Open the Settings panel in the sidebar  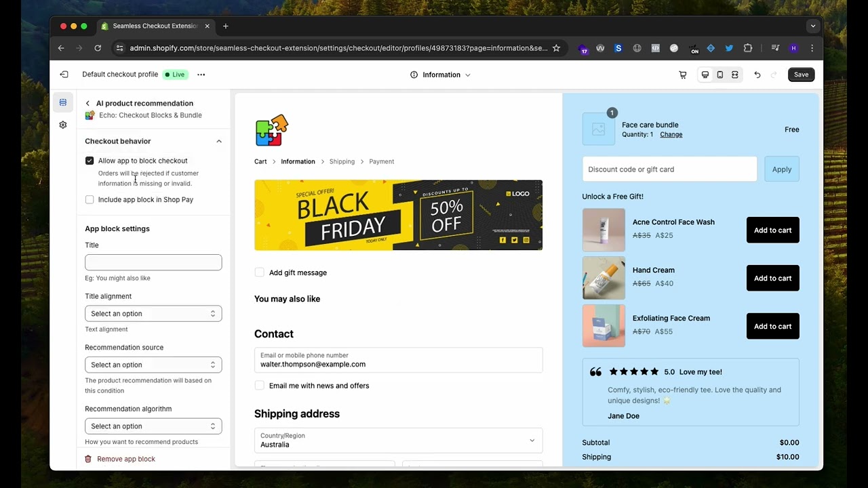[x=62, y=125]
